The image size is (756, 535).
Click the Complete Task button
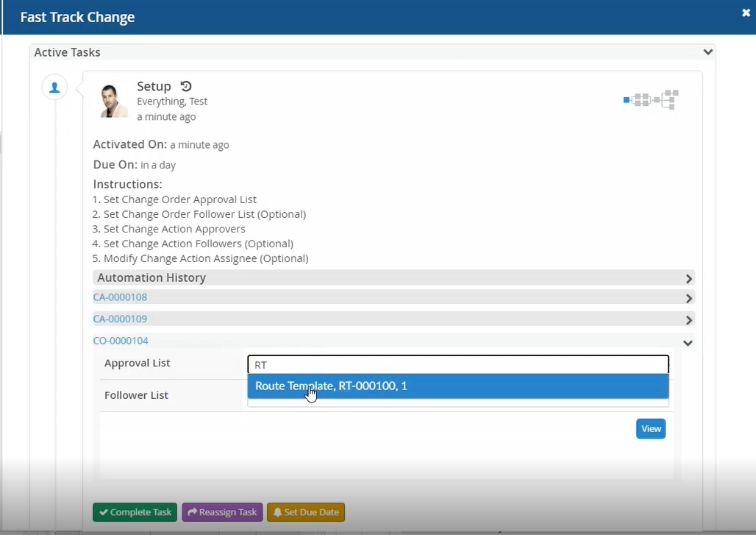pyautogui.click(x=135, y=512)
